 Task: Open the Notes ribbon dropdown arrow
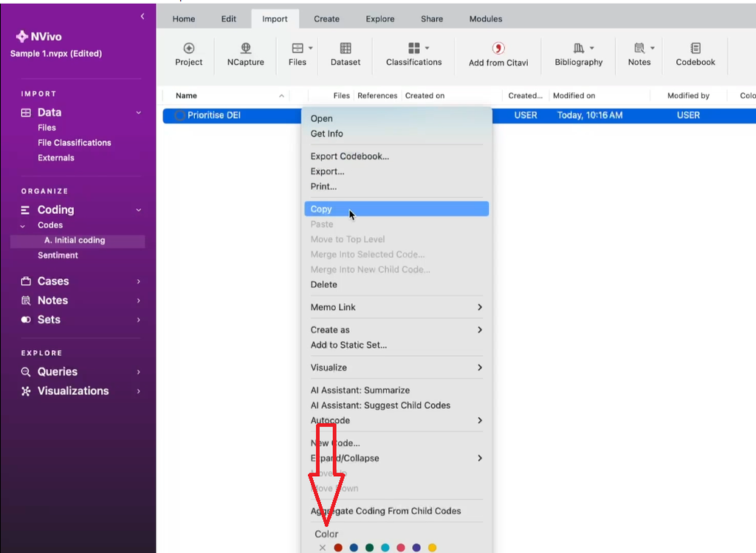[x=653, y=48]
